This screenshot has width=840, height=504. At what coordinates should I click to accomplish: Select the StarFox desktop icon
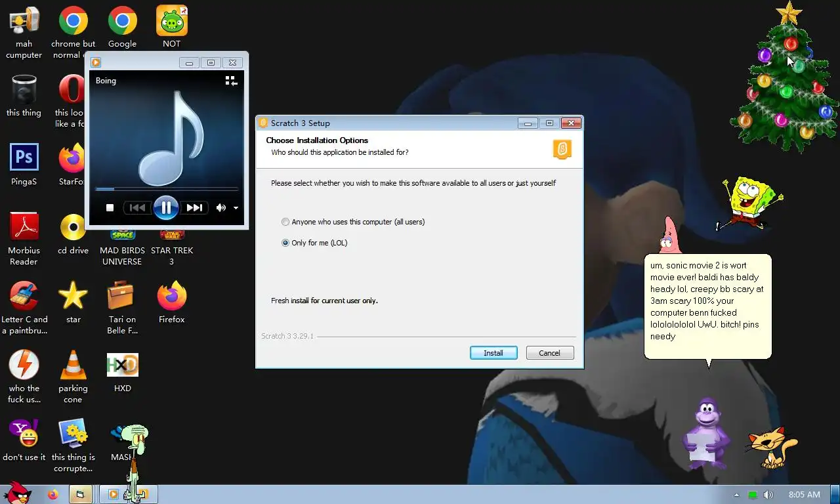tap(72, 164)
